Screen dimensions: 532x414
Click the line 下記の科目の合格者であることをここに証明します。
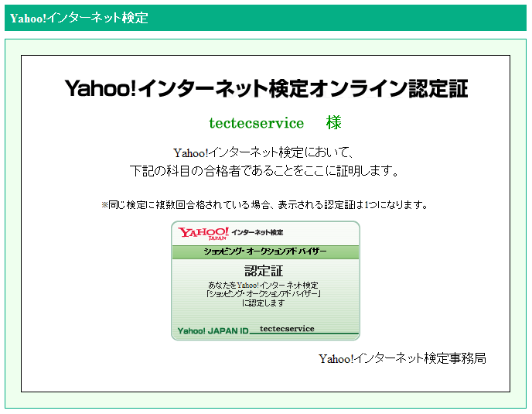coord(264,170)
